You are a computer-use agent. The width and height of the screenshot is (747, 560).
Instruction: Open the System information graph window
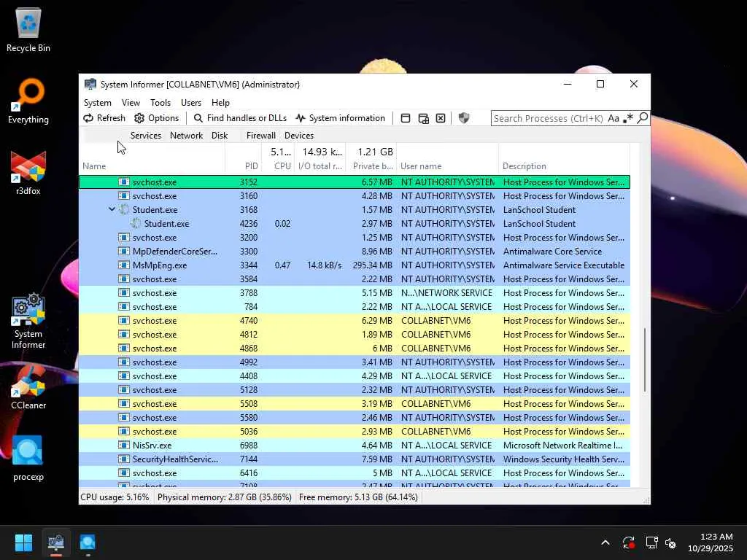click(340, 118)
